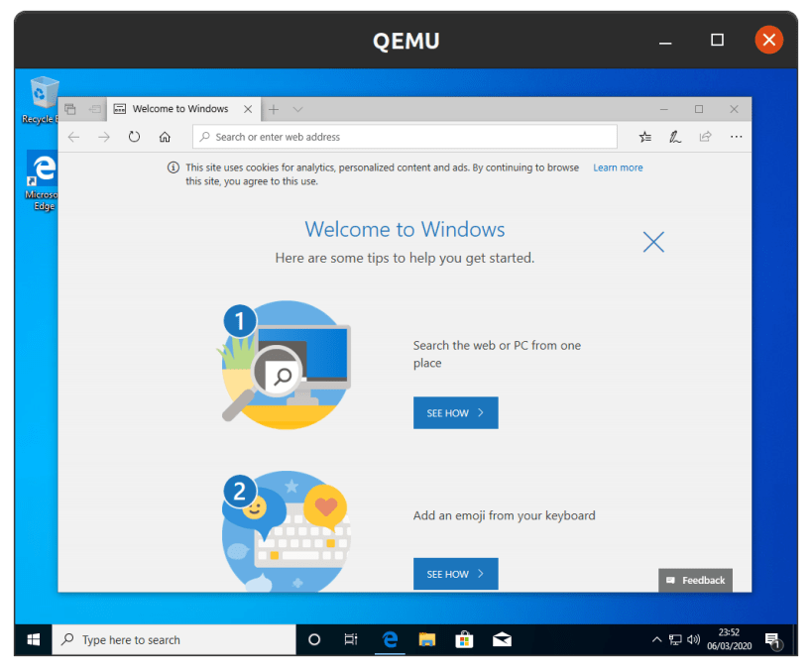Open the Favorites hub star icon
Image resolution: width=812 pixels, height=670 pixels.
click(x=644, y=137)
